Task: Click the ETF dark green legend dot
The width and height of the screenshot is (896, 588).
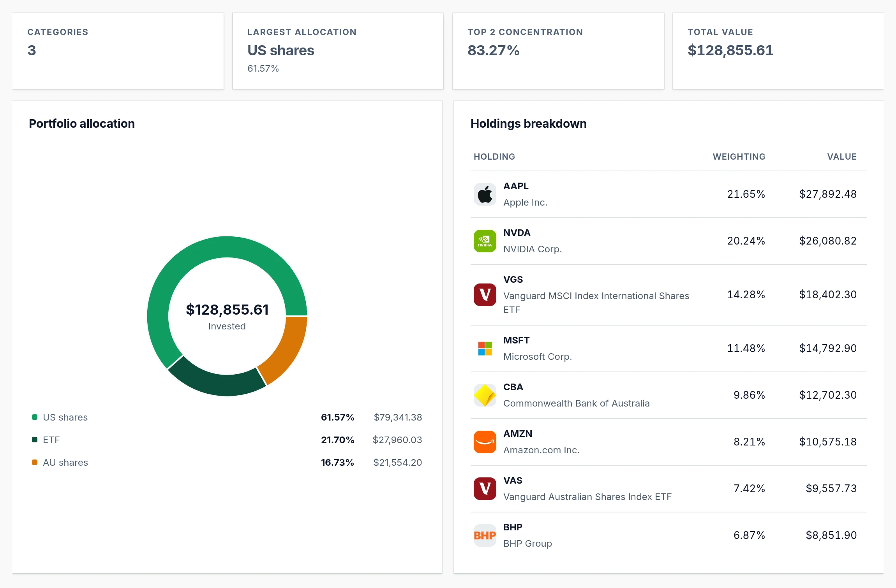Action: [x=35, y=440]
